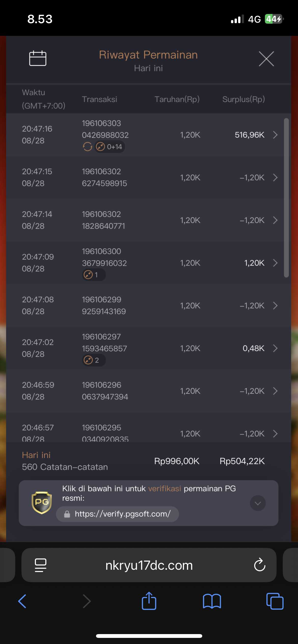
Task: Open the calendar date filter icon
Action: coord(38,58)
